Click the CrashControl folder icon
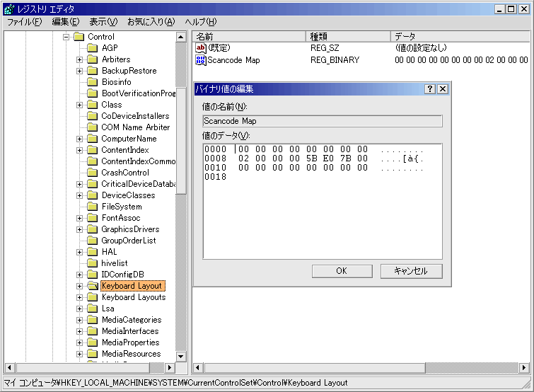This screenshot has width=534, height=392. (92, 173)
